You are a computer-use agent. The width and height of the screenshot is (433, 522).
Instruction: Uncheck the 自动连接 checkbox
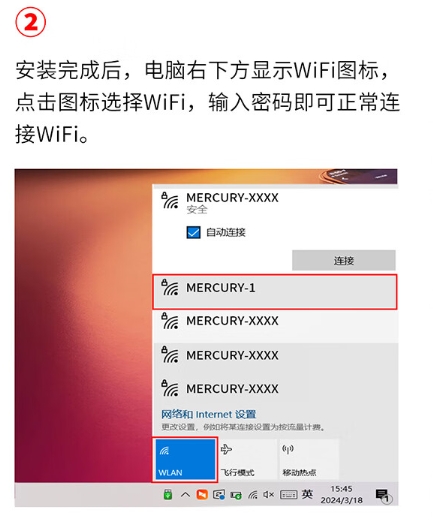tap(193, 232)
